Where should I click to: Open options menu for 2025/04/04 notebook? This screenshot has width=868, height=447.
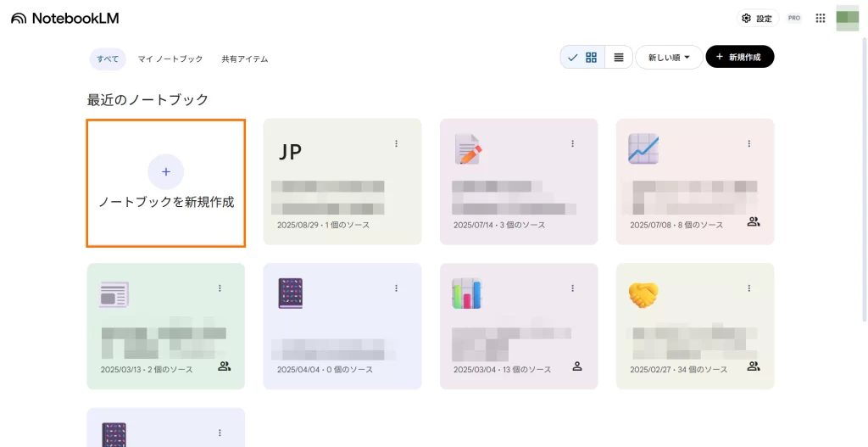pyautogui.click(x=397, y=288)
